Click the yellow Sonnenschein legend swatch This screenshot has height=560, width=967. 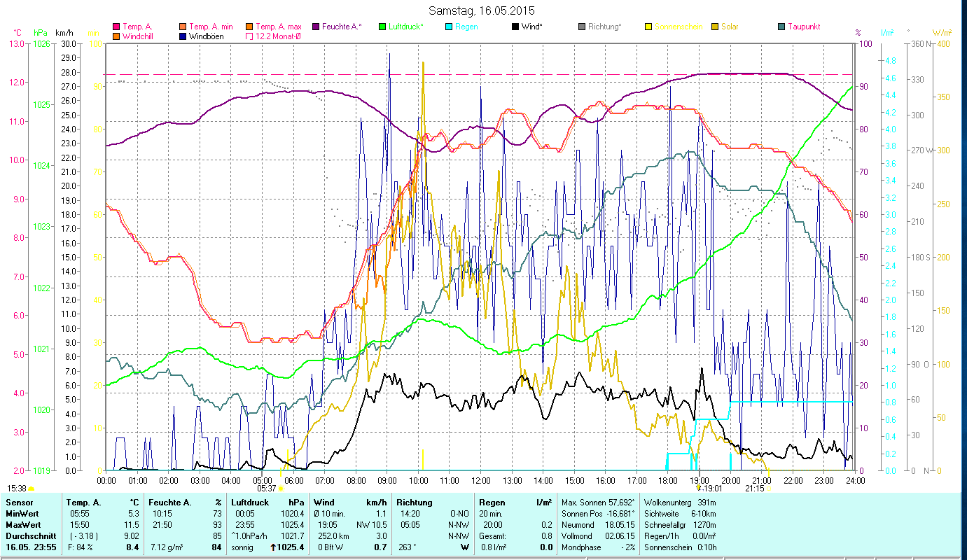[x=648, y=27]
